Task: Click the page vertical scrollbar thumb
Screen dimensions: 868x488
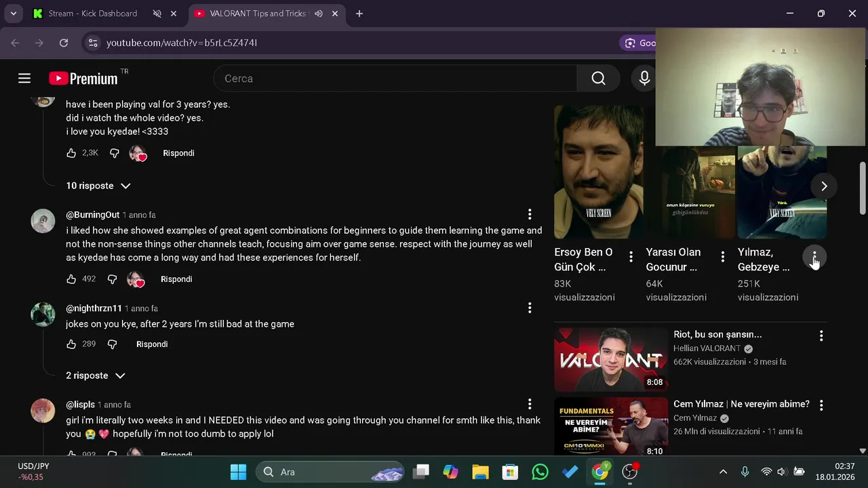Action: (x=863, y=188)
